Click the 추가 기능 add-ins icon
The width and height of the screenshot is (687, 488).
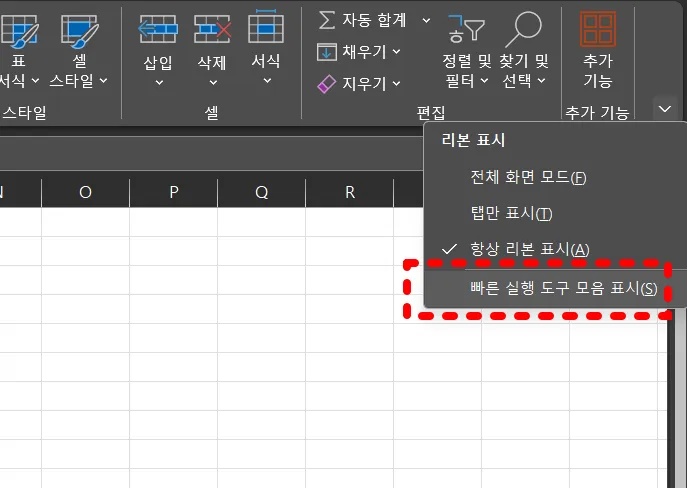coord(598,29)
